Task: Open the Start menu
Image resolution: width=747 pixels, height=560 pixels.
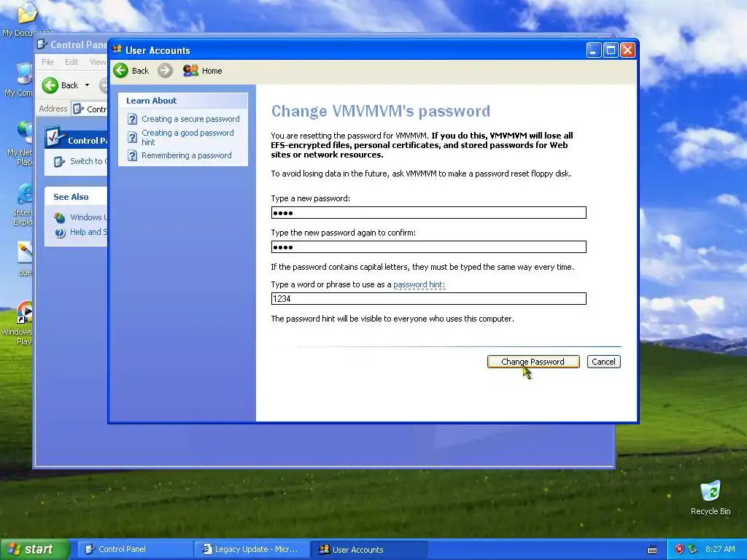Action: point(34,549)
